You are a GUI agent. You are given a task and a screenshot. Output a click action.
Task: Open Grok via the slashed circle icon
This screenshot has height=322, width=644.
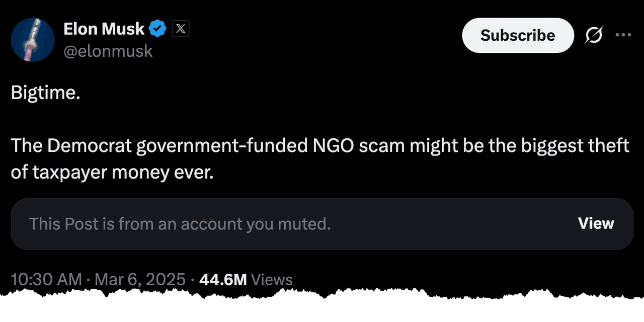[x=594, y=35]
